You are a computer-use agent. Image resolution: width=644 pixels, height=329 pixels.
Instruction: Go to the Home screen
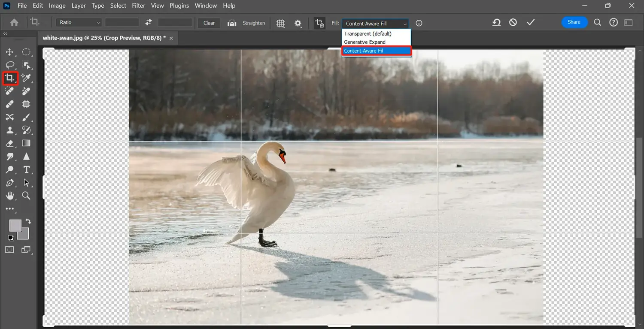[x=14, y=22]
